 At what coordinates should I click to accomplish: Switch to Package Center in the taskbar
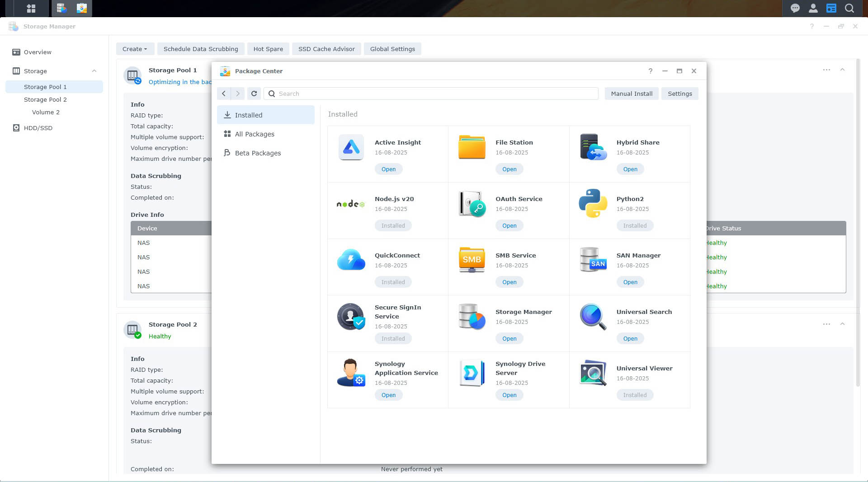(82, 8)
